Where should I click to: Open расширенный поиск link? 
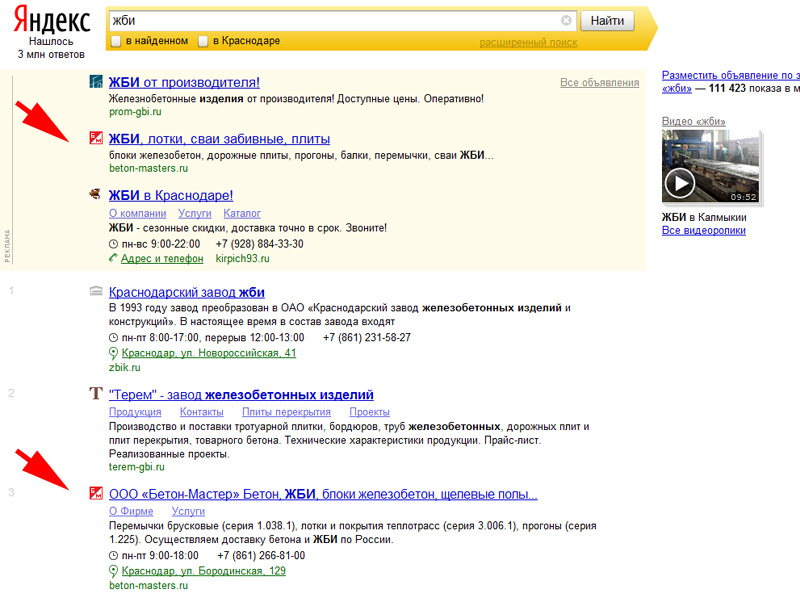coord(528,42)
